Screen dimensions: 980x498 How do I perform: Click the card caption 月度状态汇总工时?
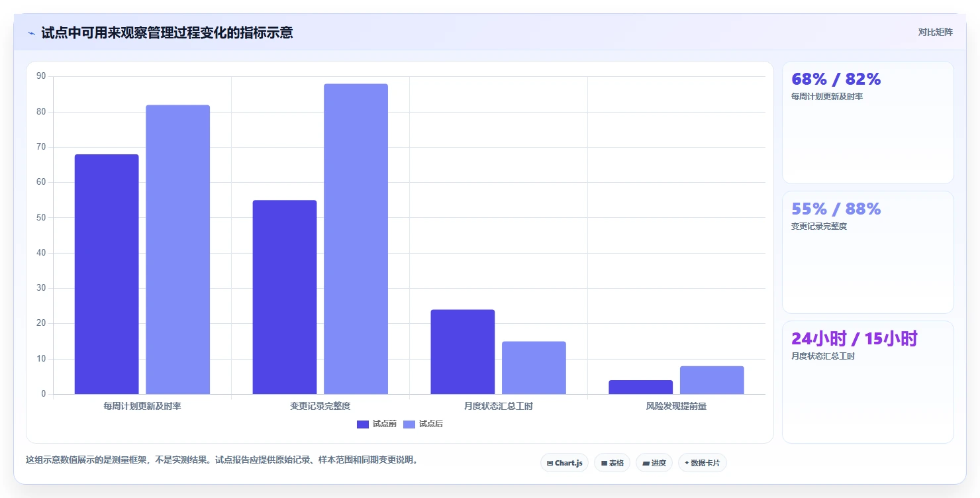(x=823, y=356)
